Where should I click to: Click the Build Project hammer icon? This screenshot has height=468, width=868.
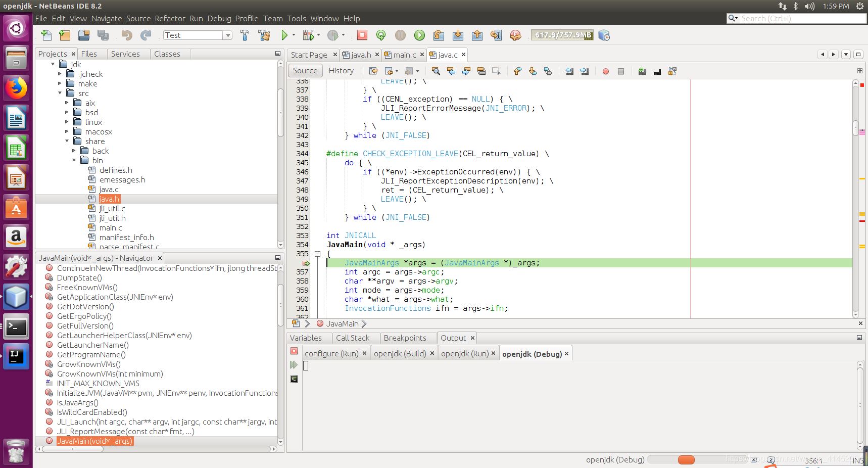(245, 35)
